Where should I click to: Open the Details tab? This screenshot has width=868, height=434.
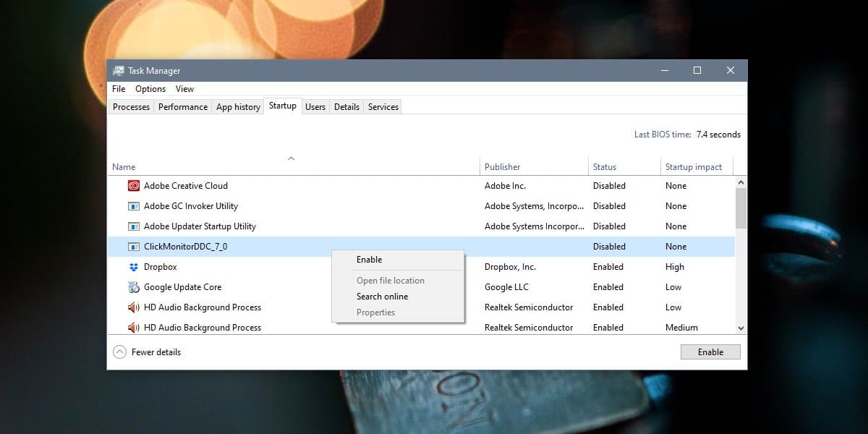346,107
